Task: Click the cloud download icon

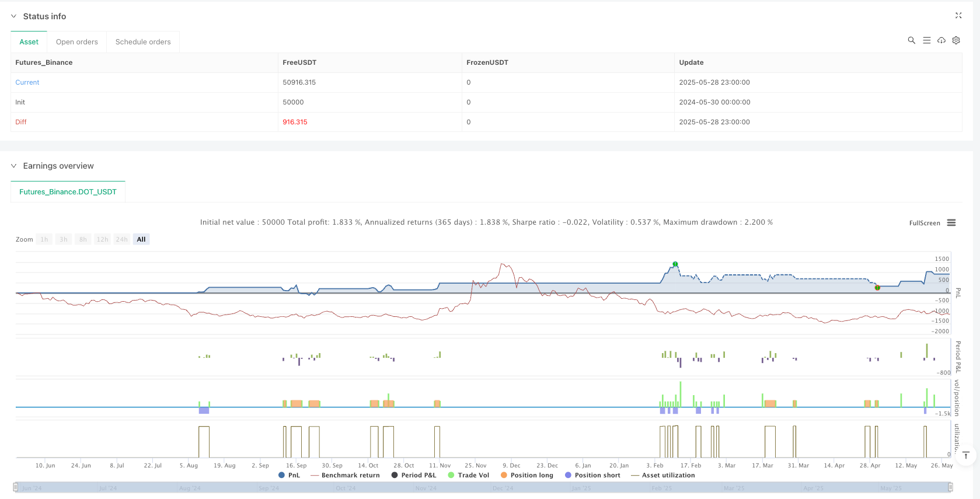Action: (941, 40)
